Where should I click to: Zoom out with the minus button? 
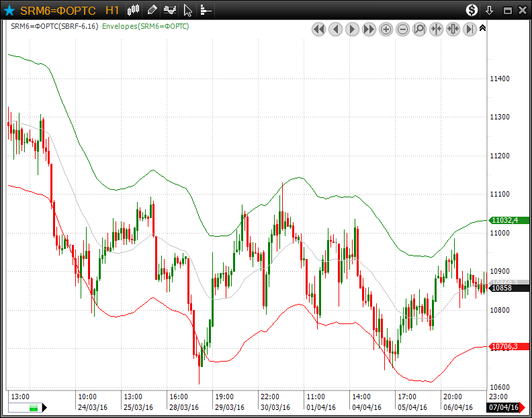[402, 29]
